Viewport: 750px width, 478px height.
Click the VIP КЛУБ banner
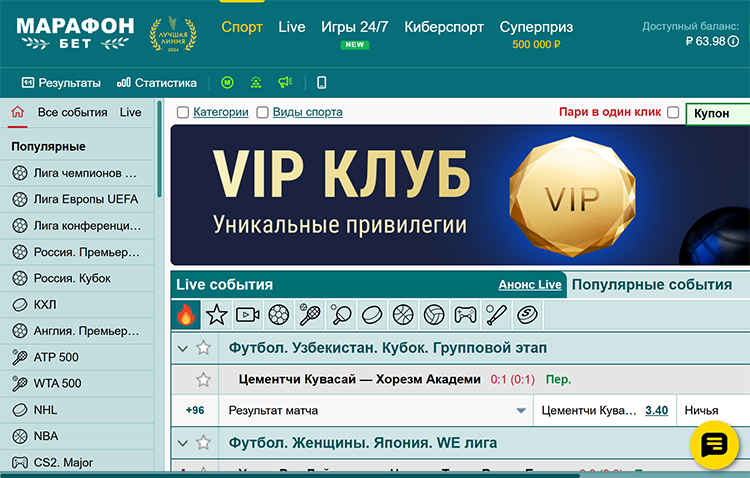[460, 195]
